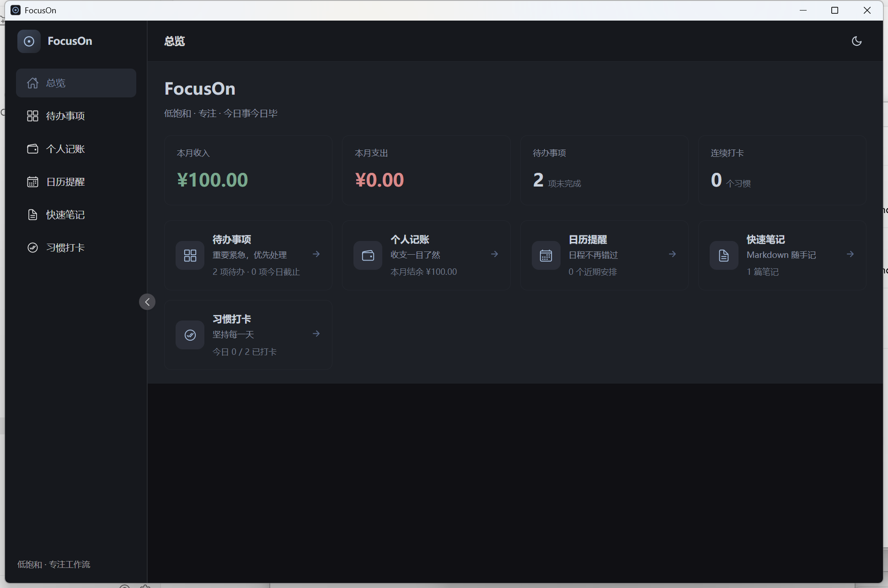
Task: Open the 个人记账 card title link
Action: click(x=410, y=240)
